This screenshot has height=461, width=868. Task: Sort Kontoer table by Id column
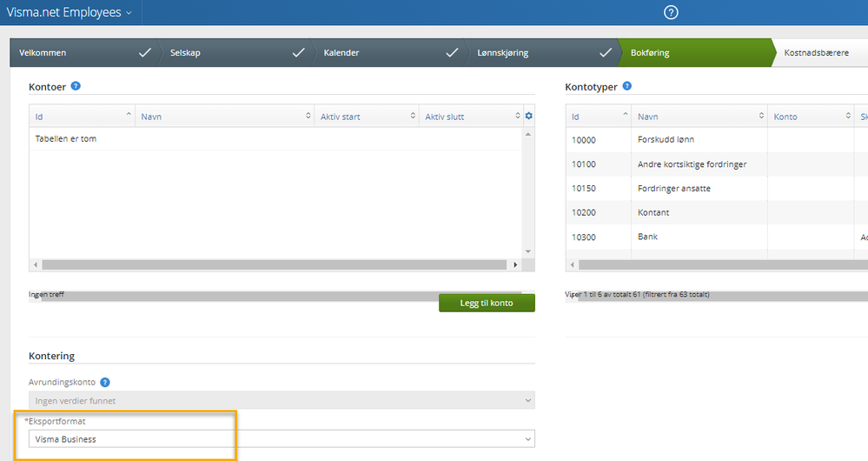(x=82, y=117)
